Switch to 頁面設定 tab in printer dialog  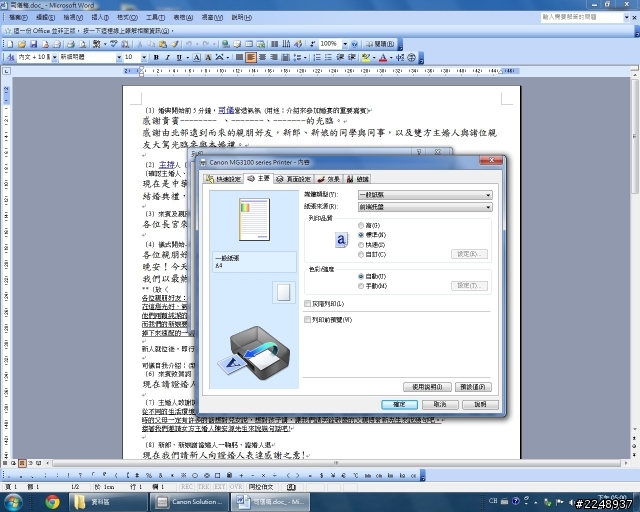click(x=293, y=179)
